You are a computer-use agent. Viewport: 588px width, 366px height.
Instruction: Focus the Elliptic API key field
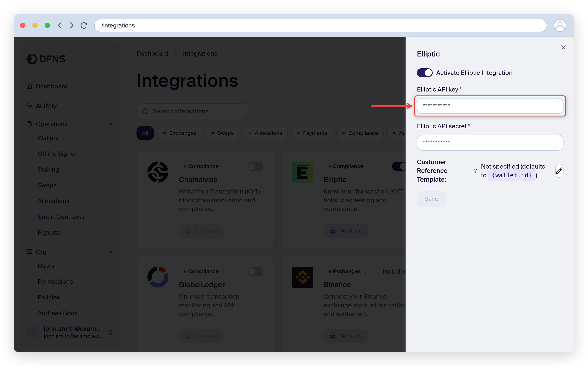click(490, 106)
